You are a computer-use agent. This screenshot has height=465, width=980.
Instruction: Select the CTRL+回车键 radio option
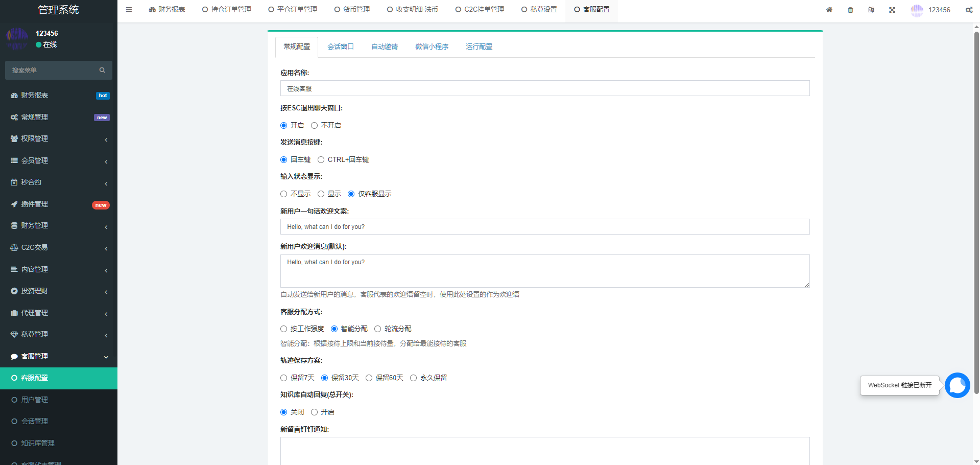321,160
